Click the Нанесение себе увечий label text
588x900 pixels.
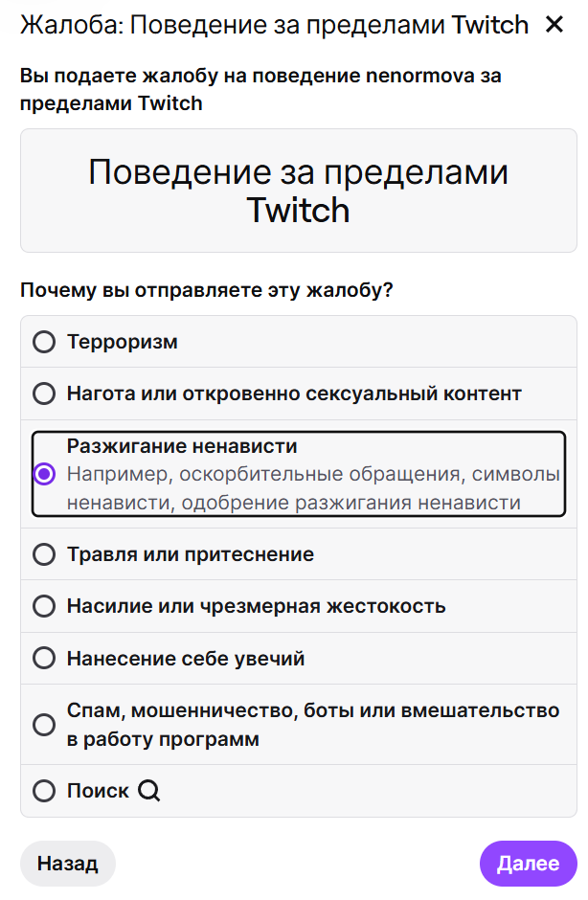(x=186, y=659)
